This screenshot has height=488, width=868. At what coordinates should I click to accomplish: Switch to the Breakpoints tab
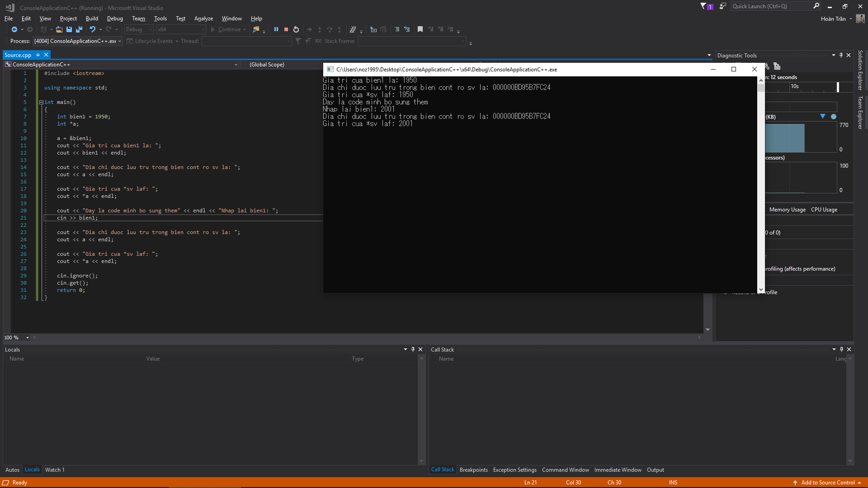473,470
